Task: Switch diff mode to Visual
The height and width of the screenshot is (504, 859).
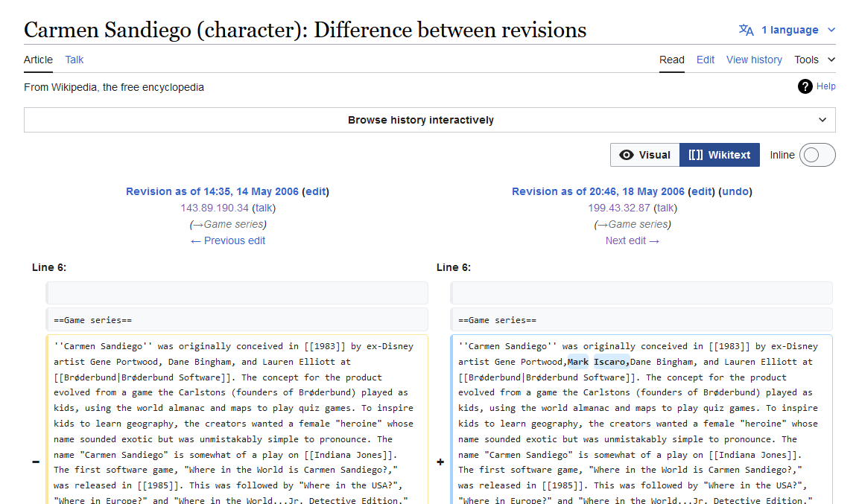Action: click(x=644, y=155)
